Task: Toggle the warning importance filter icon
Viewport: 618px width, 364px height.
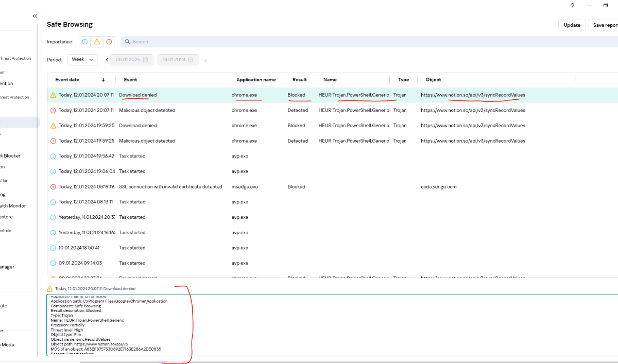Action: pyautogui.click(x=97, y=42)
